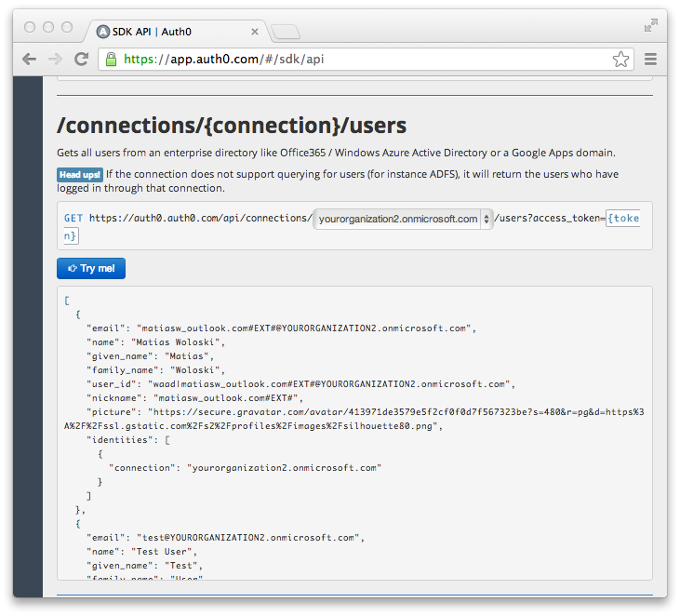680x616 pixels.
Task: Click the "email": "test@YOURORGANIZATION2" line
Action: pos(225,538)
